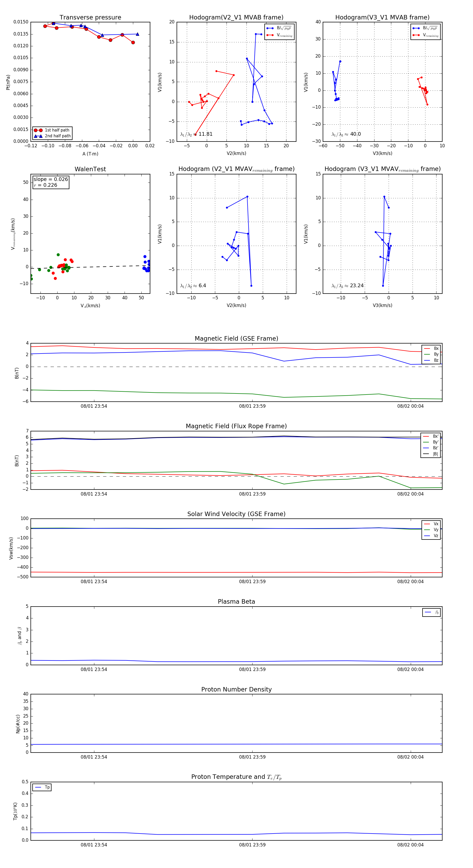
Task: Select the 'Vz' legend entry
Action: point(431,536)
